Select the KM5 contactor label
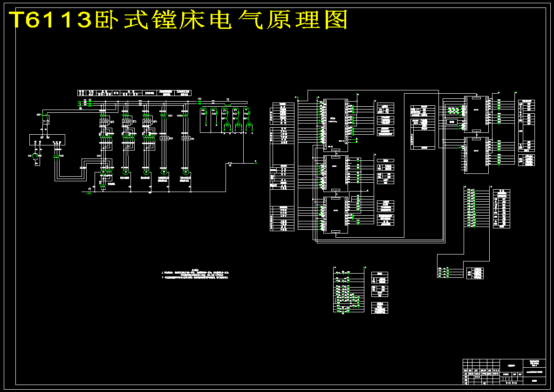 62,156
